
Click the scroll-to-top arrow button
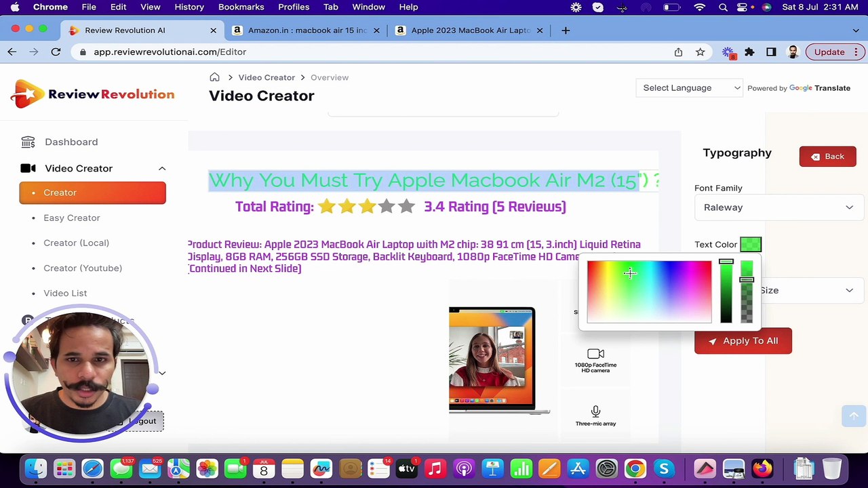click(x=854, y=415)
